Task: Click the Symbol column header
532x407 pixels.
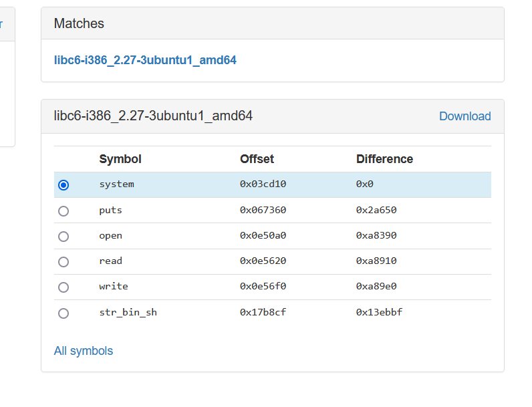Action: click(x=120, y=159)
